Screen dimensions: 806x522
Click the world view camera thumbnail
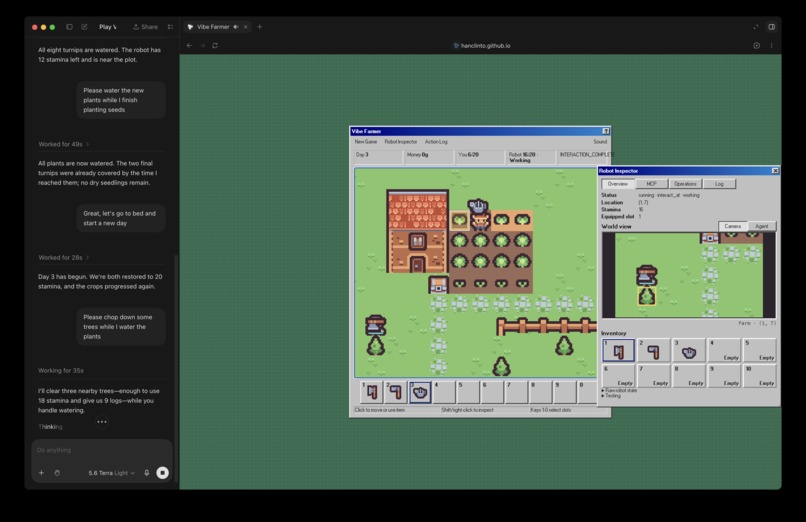coord(689,275)
